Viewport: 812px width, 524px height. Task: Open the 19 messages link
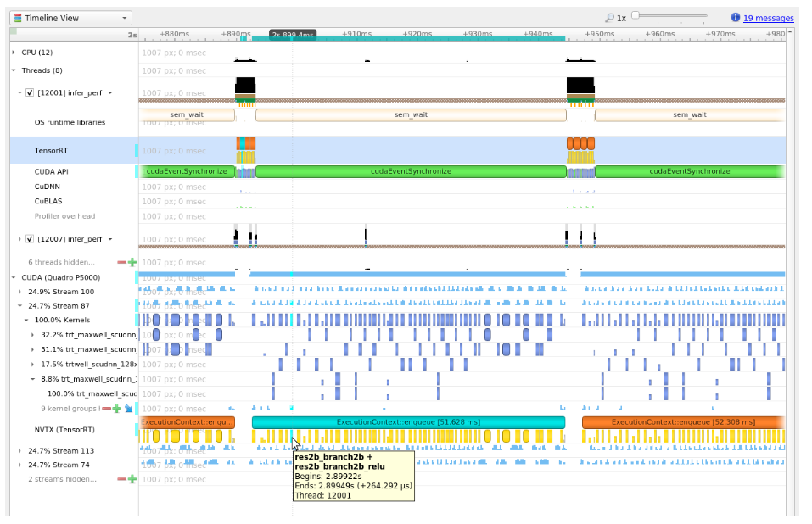click(768, 18)
